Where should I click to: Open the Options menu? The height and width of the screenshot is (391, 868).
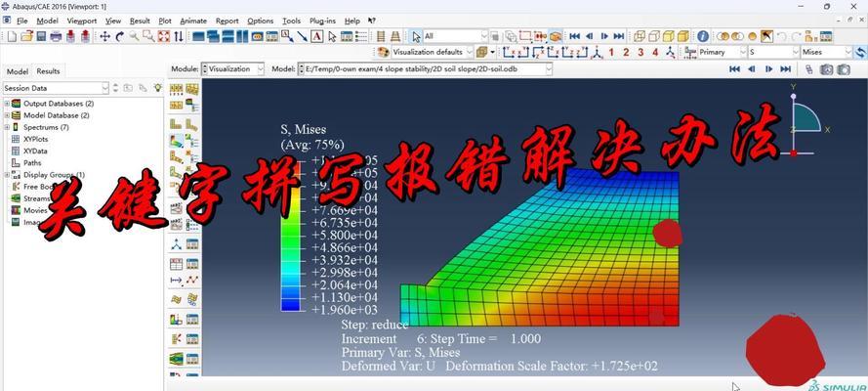point(260,22)
